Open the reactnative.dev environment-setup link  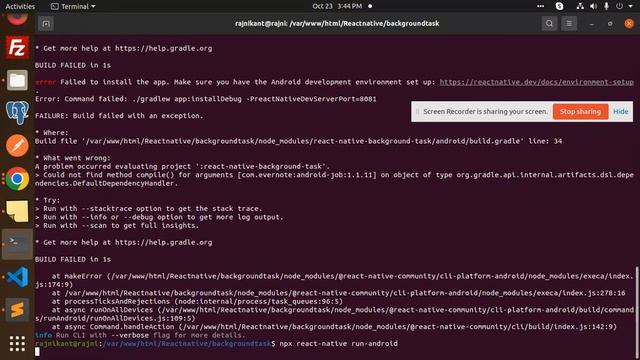click(536, 82)
